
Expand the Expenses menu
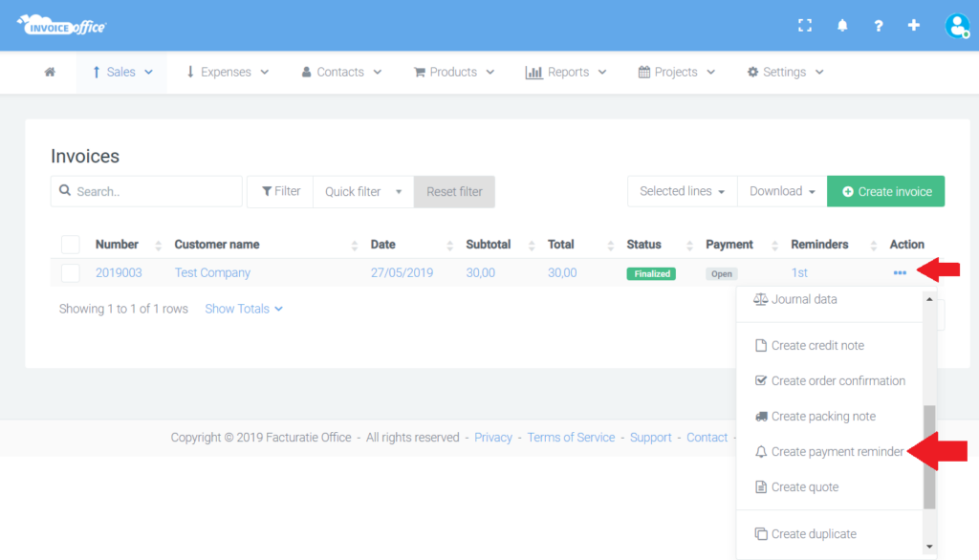pos(228,72)
